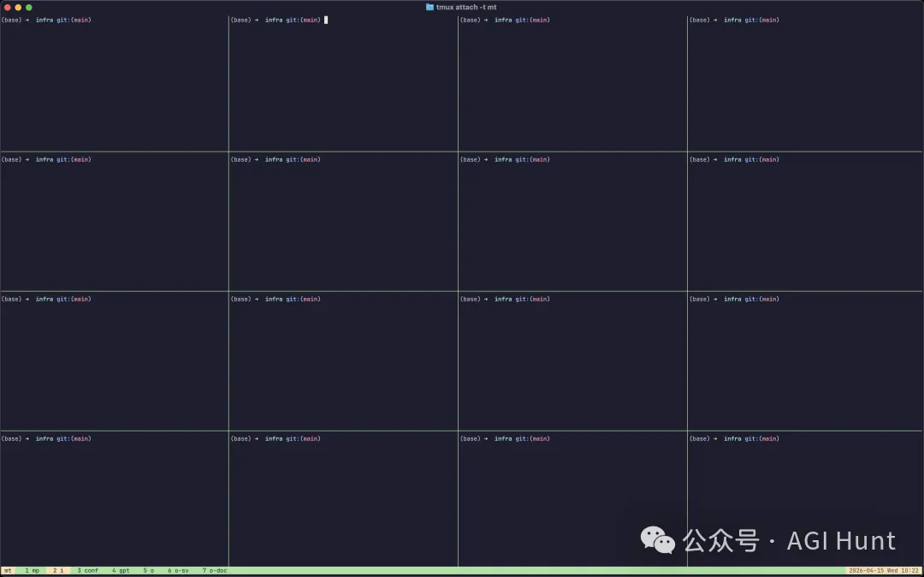Focus the top-left tmux pane
Screen dimensions: 924x577
click(114, 84)
